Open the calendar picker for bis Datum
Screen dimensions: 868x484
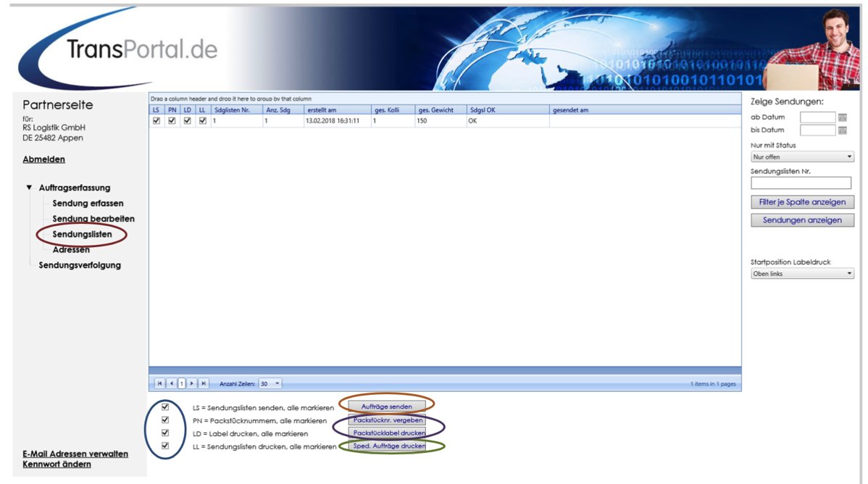coord(842,130)
